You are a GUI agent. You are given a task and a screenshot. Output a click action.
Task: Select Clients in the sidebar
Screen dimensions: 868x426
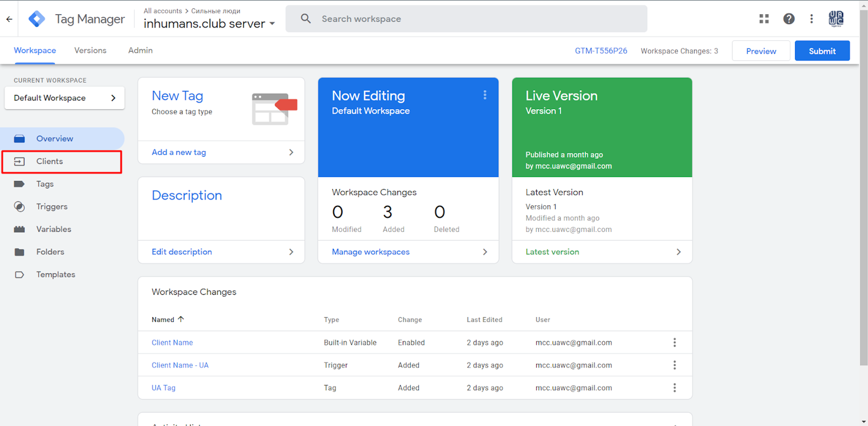tap(50, 161)
